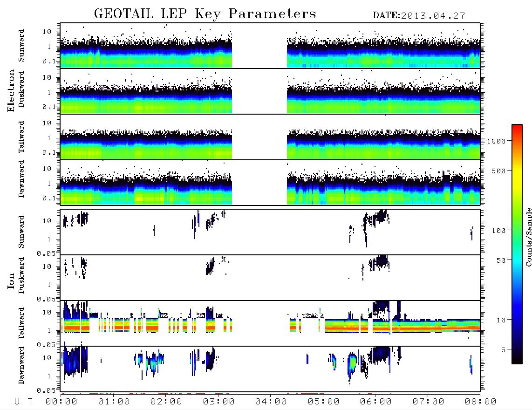The height and width of the screenshot is (410, 532).
Task: Select the Ion "Dawnward" axis label
Action: pos(21,365)
